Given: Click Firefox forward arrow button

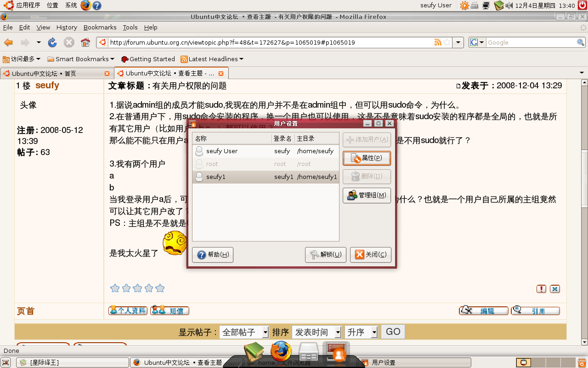Looking at the screenshot, I should [25, 43].
